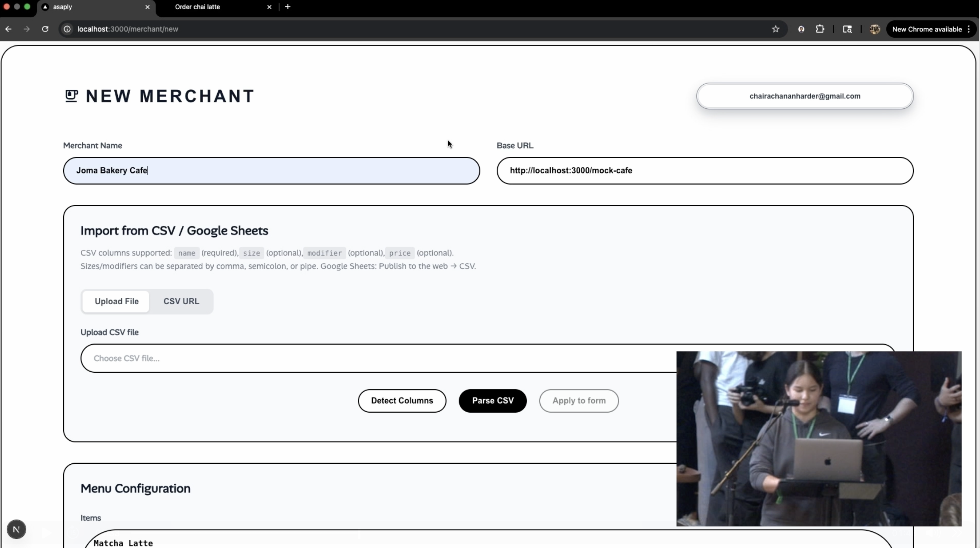Image resolution: width=980 pixels, height=548 pixels.
Task: Focus the Base URL input field
Action: point(705,170)
